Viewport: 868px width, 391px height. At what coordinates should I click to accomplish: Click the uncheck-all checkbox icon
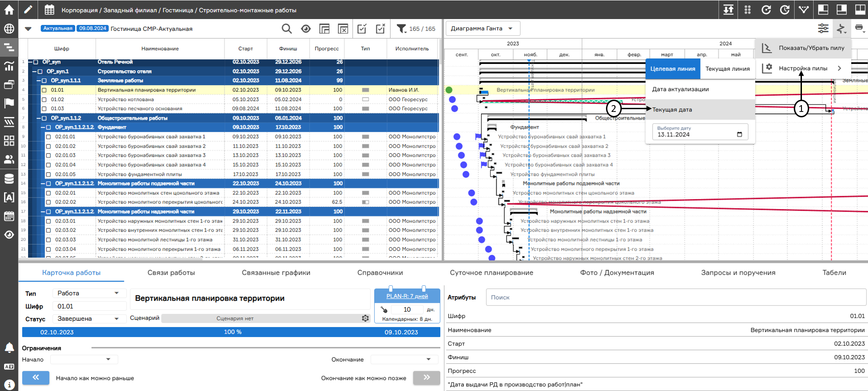pos(381,29)
